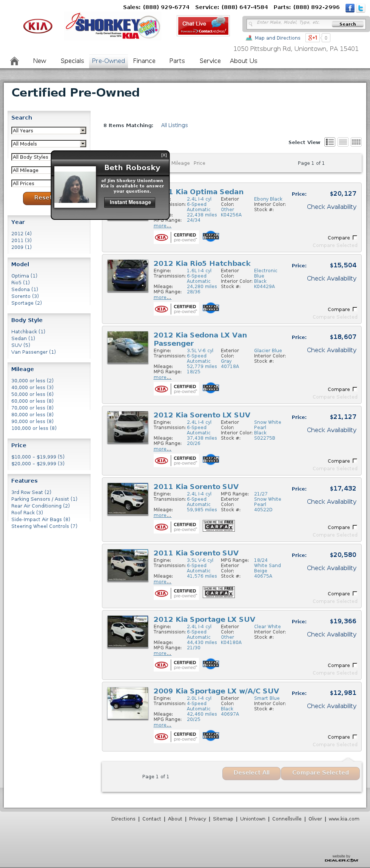Select the compact list view icon
This screenshot has height=868, width=370.
(x=343, y=142)
